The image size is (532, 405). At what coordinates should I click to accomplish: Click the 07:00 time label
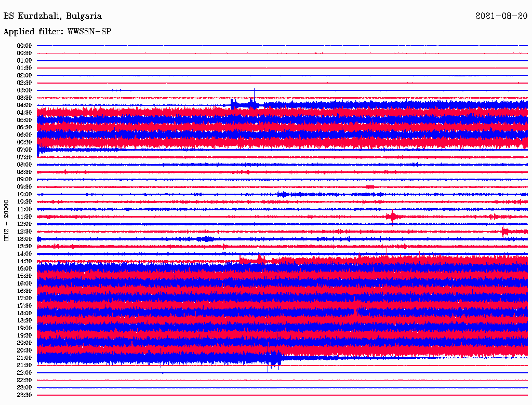click(24, 150)
